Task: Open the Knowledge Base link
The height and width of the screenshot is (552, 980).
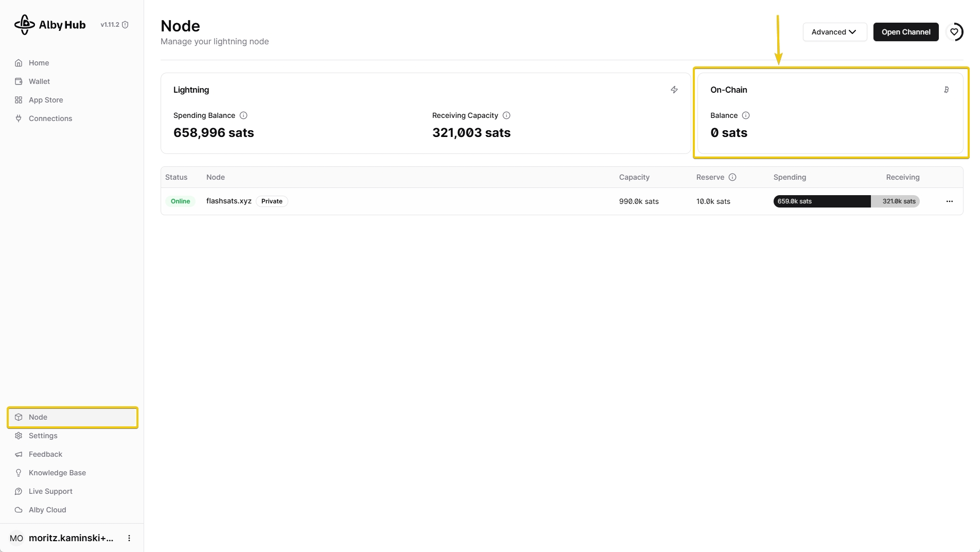Action: point(57,473)
